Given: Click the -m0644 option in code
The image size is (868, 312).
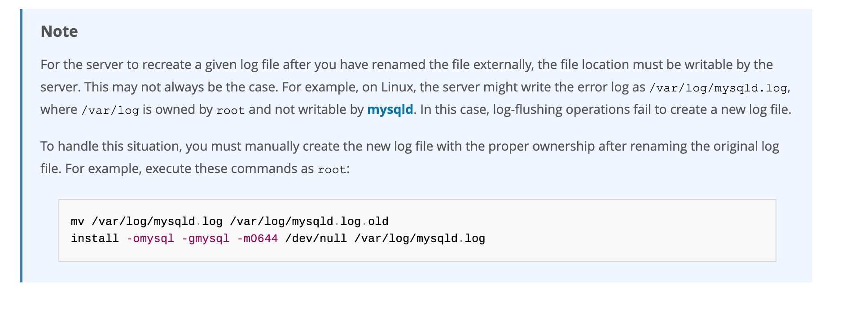Looking at the screenshot, I should pos(257,238).
